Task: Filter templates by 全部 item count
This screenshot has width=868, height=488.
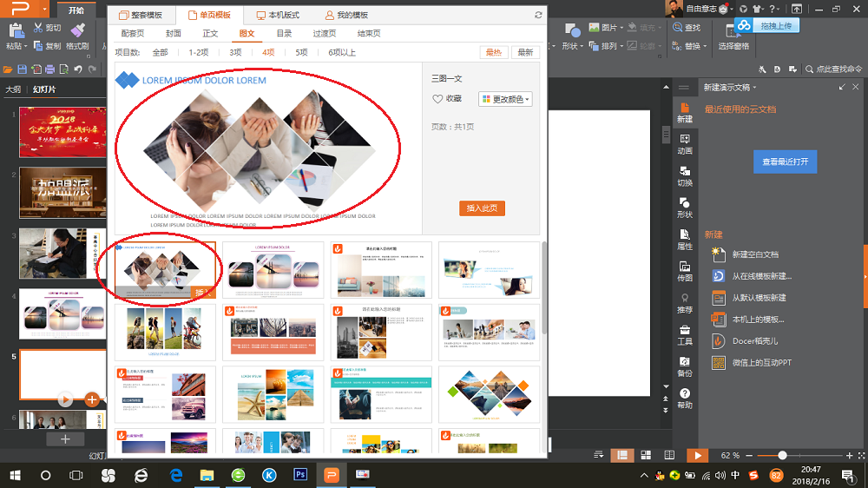Action: click(160, 53)
